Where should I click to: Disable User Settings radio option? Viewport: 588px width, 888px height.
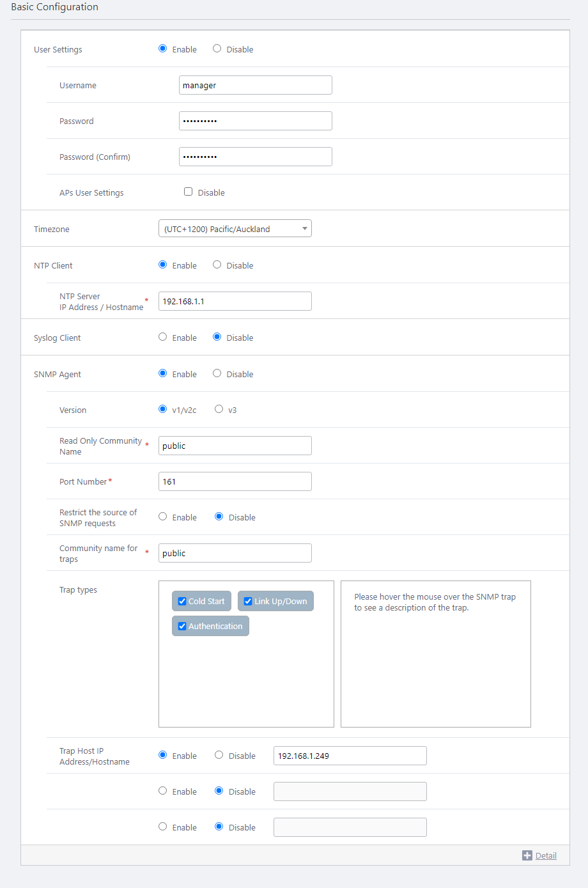click(x=217, y=49)
